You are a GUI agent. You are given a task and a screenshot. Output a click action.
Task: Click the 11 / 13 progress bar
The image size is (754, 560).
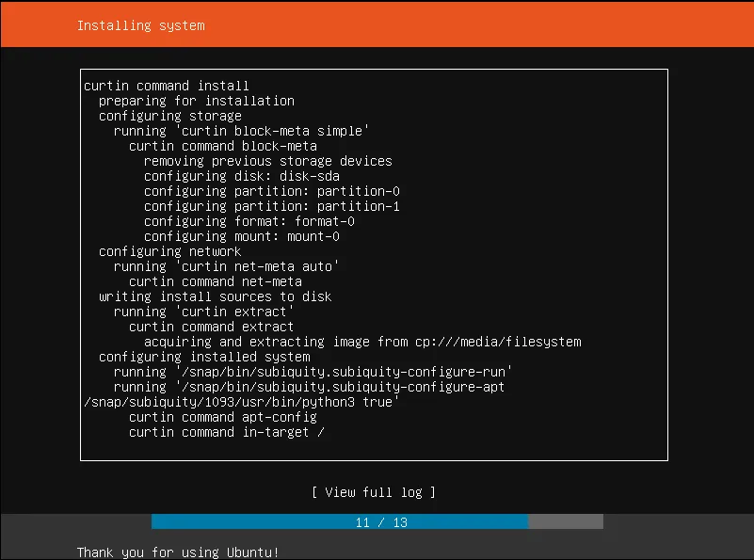(x=377, y=521)
